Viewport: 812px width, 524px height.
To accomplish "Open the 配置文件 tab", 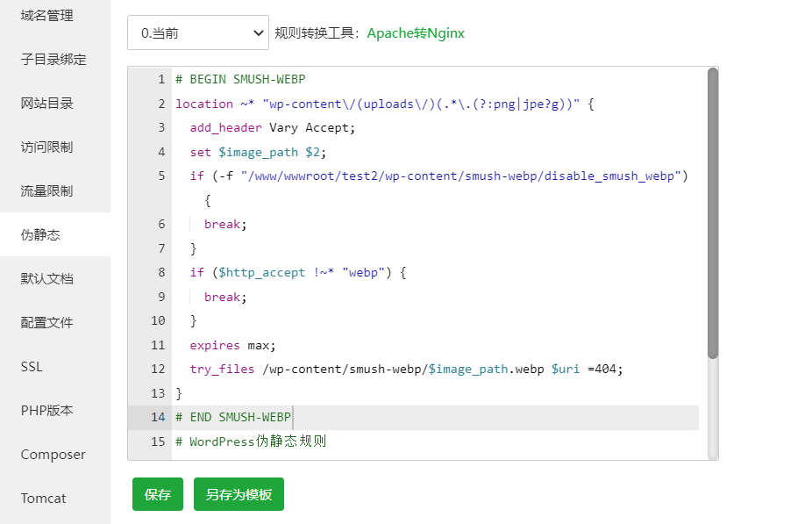I will coord(47,322).
